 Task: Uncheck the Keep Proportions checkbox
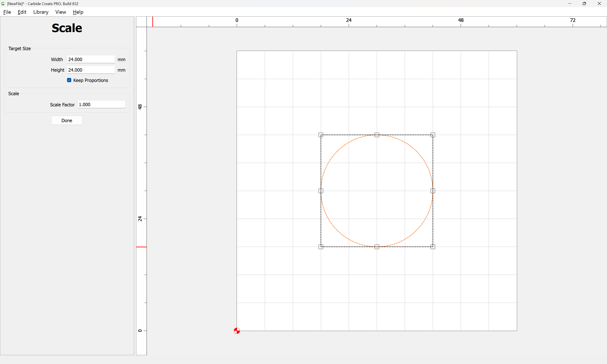coord(69,80)
